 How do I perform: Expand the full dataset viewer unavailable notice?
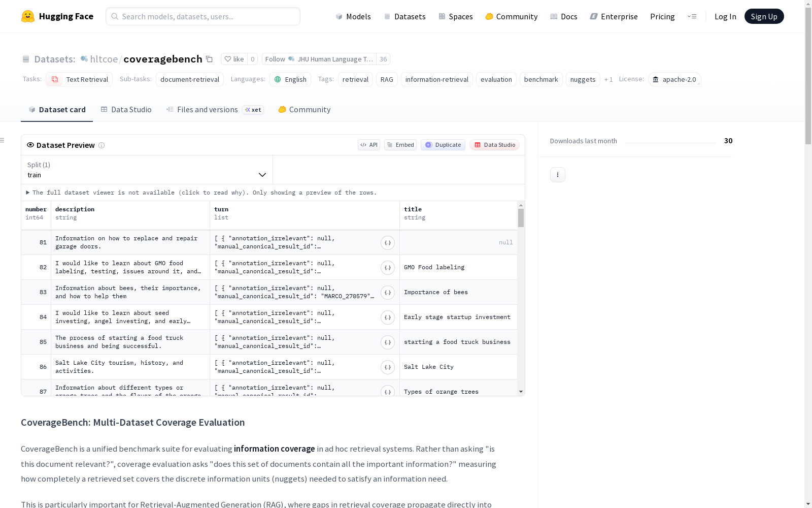tap(201, 193)
